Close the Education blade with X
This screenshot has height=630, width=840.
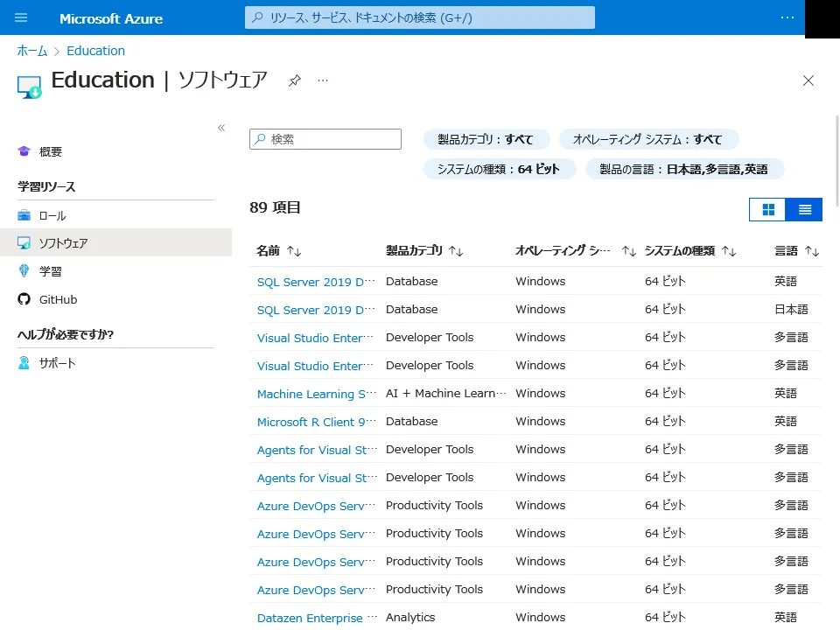pyautogui.click(x=808, y=80)
